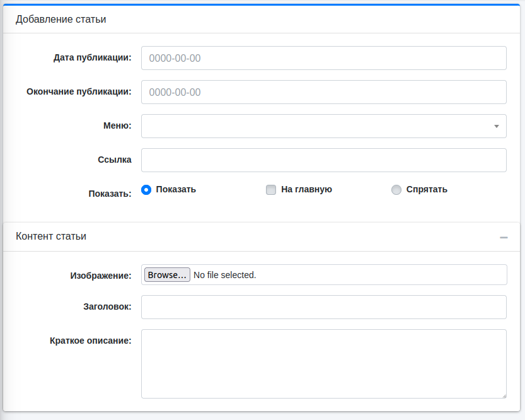Click the 'No file selected.' text
525x420 pixels.
pyautogui.click(x=224, y=275)
